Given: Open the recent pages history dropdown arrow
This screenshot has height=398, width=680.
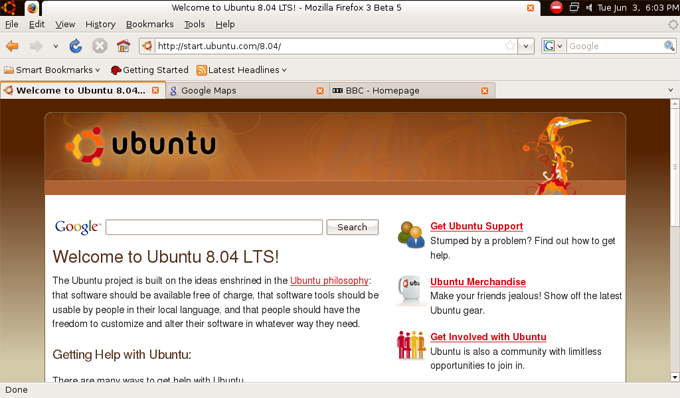Looking at the screenshot, I should [x=56, y=46].
